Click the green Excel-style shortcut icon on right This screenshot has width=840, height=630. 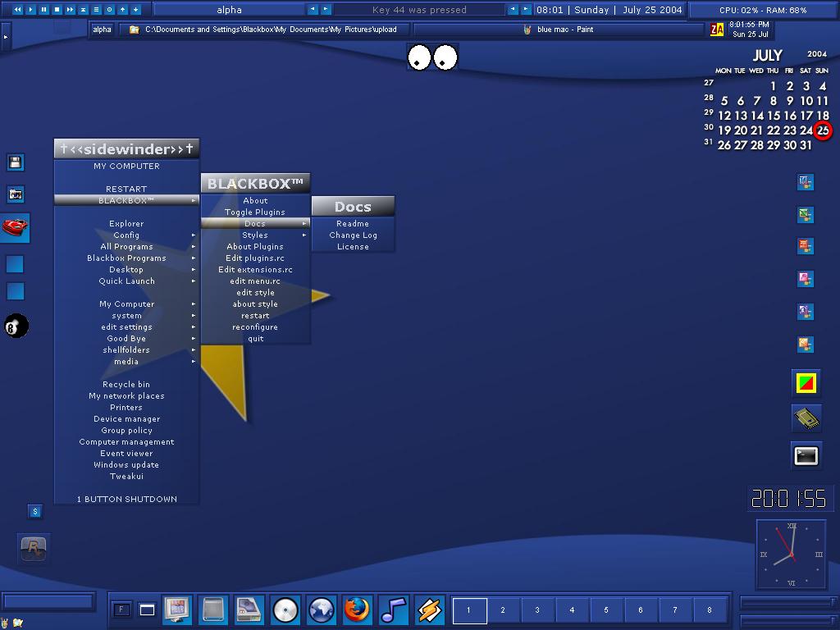tap(806, 215)
